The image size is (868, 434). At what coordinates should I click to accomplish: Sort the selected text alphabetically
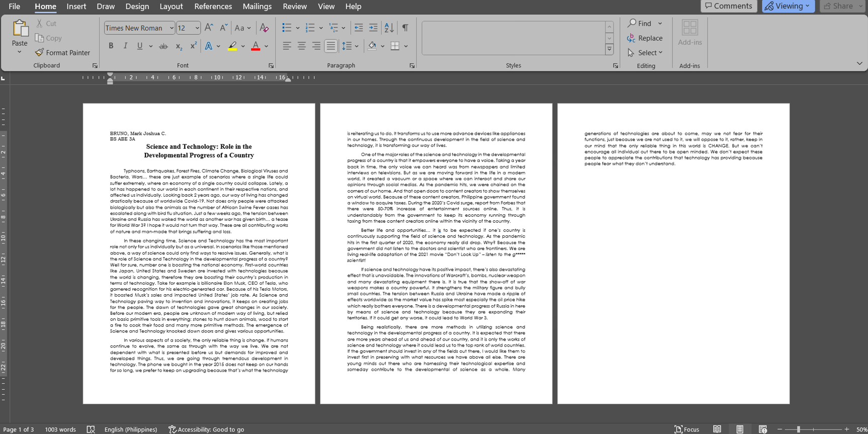coord(389,28)
